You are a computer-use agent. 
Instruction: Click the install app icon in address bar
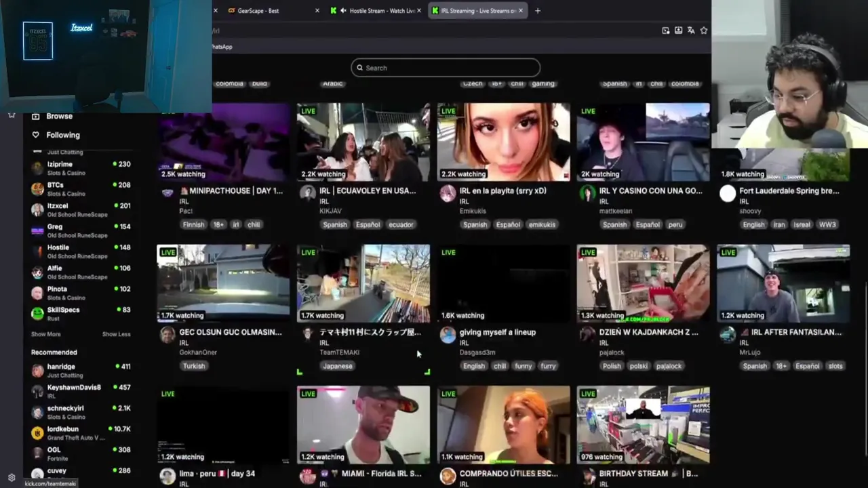678,30
